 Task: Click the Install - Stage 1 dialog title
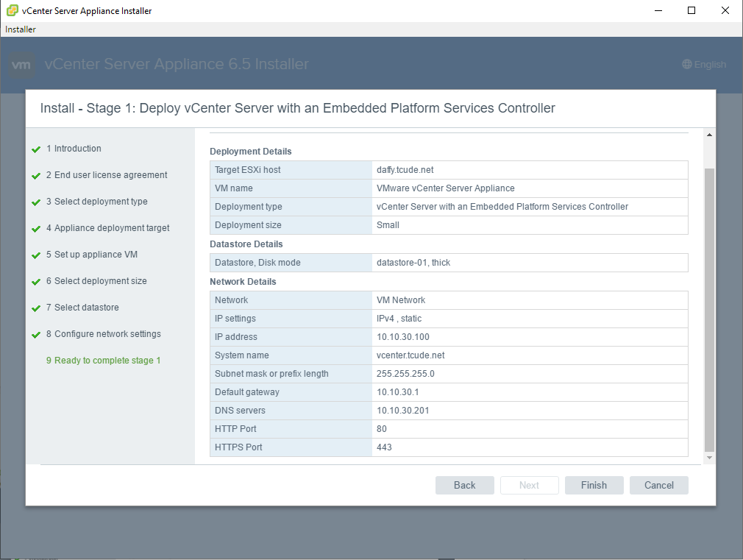pos(298,108)
